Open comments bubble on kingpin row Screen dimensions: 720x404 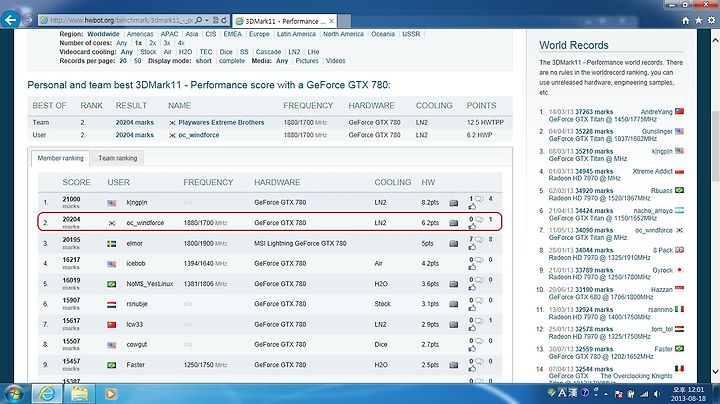pyautogui.click(x=479, y=199)
